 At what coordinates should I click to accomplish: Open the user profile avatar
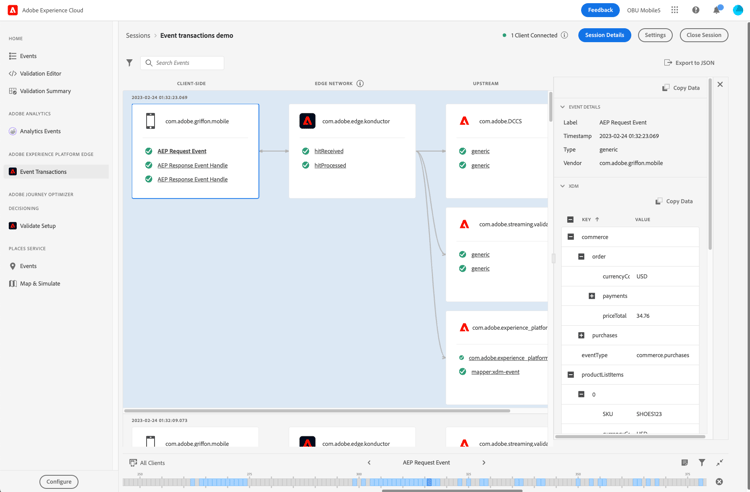point(738,10)
